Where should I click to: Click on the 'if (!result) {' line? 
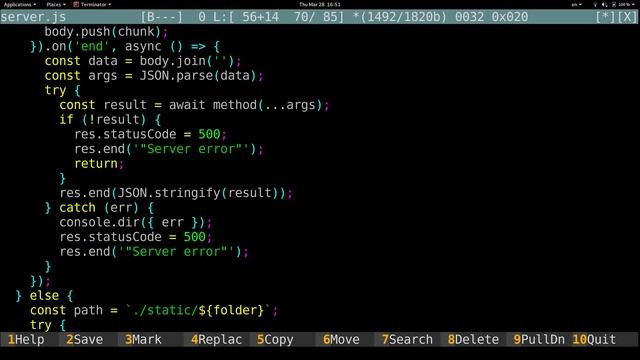tap(110, 120)
